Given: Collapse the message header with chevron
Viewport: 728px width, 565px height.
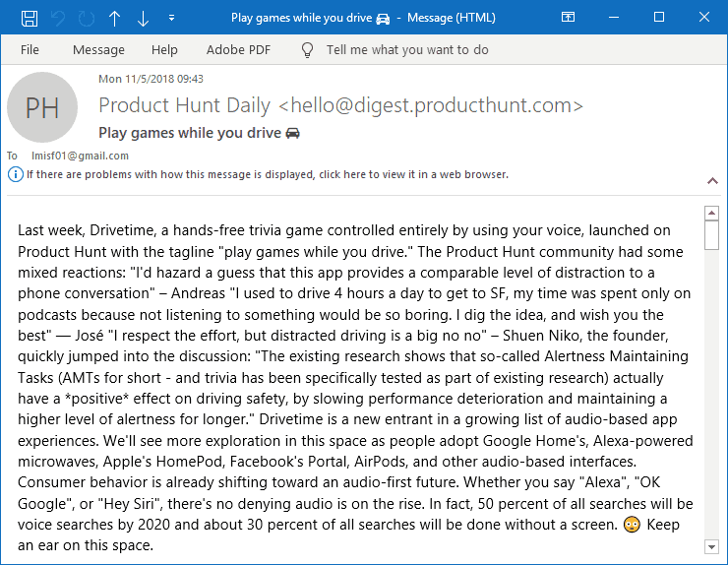Looking at the screenshot, I should click(712, 181).
